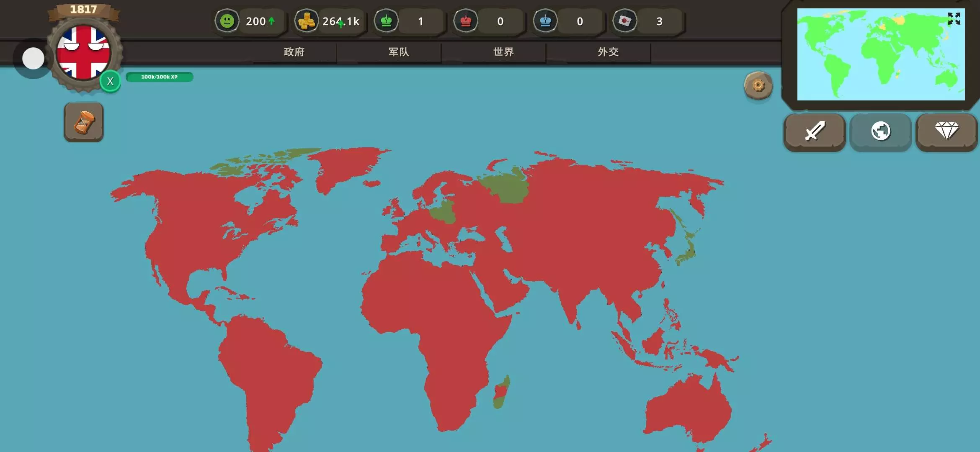980x452 pixels.
Task: Open the settings gear icon
Action: click(758, 85)
